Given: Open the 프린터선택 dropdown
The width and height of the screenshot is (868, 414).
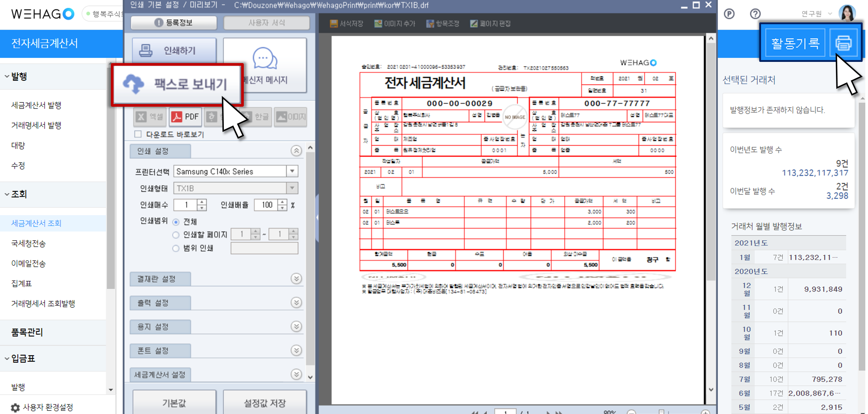Looking at the screenshot, I should (x=292, y=171).
